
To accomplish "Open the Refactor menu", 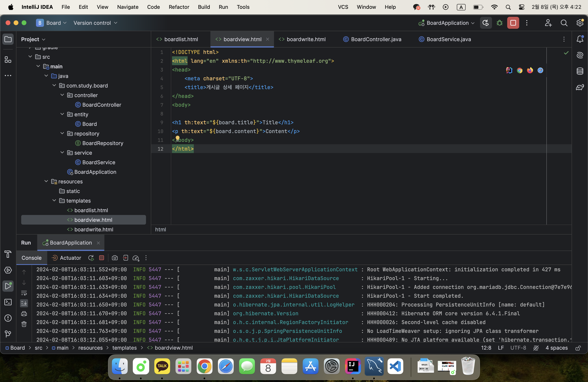I will point(179,7).
